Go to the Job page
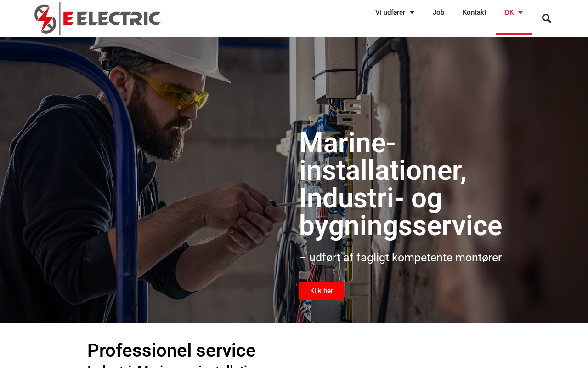Viewport: 588px width, 368px height. tap(438, 12)
